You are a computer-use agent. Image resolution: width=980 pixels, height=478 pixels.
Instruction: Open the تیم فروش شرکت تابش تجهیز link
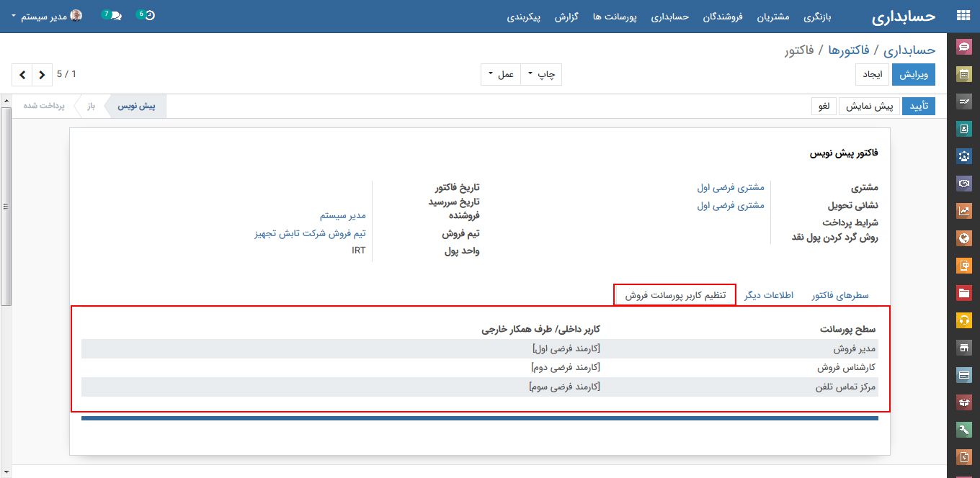tap(311, 233)
